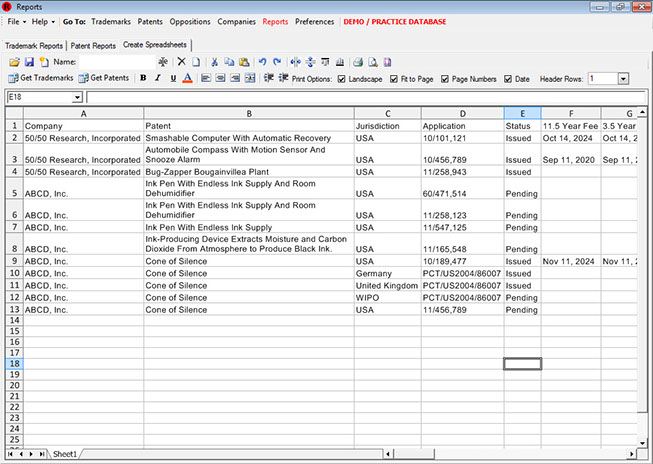Open the font color picker (red A)
653x464 pixels.
tap(188, 78)
